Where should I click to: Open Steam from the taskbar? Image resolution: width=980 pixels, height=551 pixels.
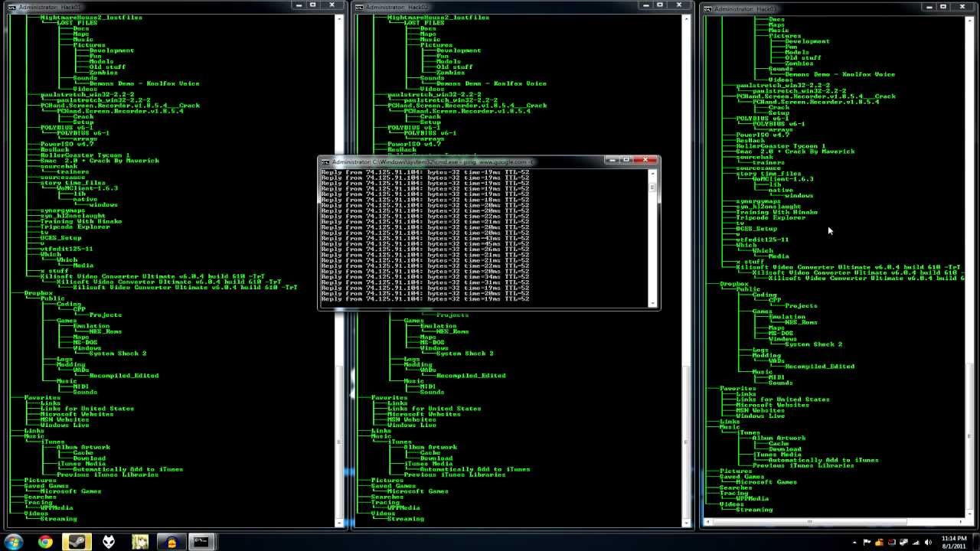pos(77,542)
